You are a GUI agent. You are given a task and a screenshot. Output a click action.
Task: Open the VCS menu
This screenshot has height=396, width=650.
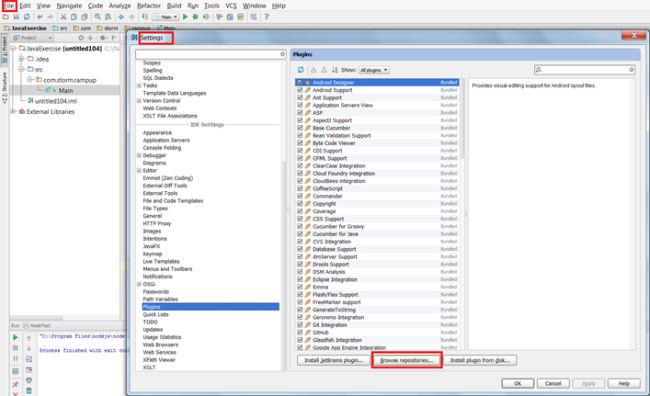231,6
